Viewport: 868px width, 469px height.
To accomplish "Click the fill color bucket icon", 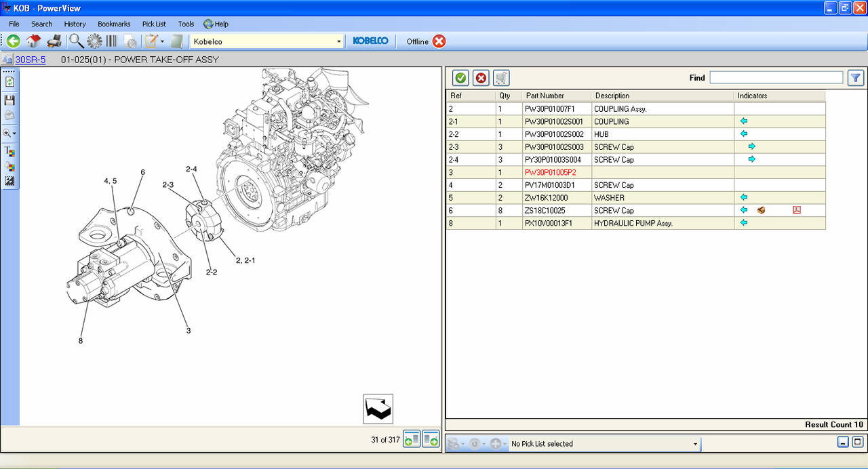I will pyautogui.click(x=9, y=166).
